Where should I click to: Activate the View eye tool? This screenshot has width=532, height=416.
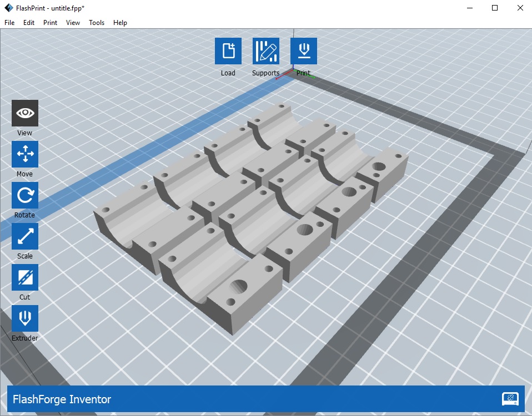(x=25, y=113)
